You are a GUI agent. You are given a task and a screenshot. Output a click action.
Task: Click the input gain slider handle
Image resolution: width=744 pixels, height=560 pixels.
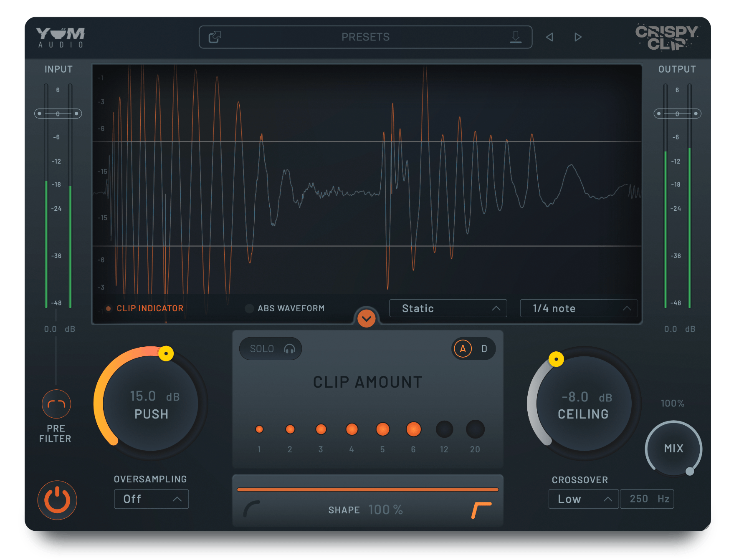[58, 114]
